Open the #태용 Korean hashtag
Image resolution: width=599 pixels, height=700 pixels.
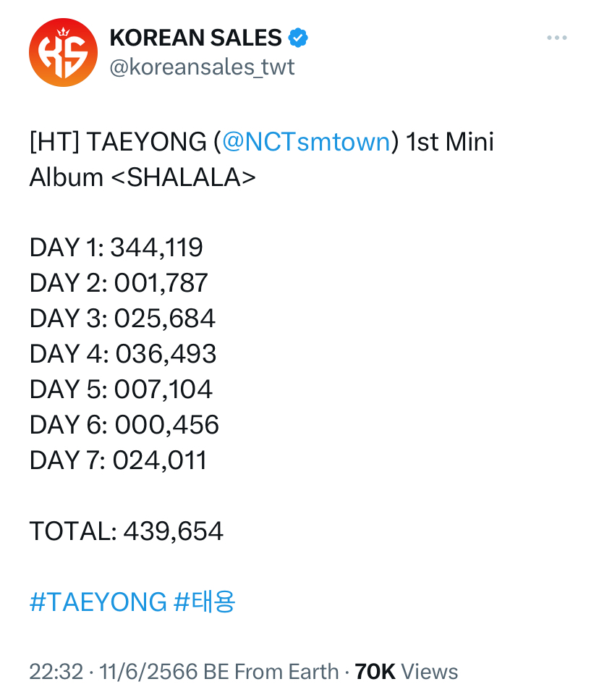[x=204, y=602]
